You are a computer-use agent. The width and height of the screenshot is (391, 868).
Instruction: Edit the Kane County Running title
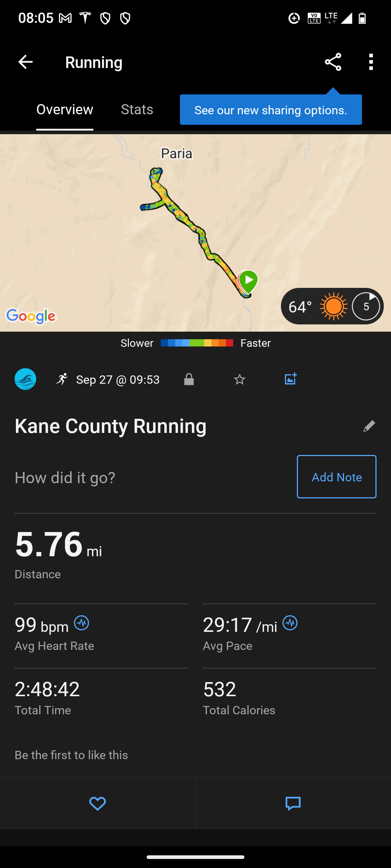tap(369, 426)
